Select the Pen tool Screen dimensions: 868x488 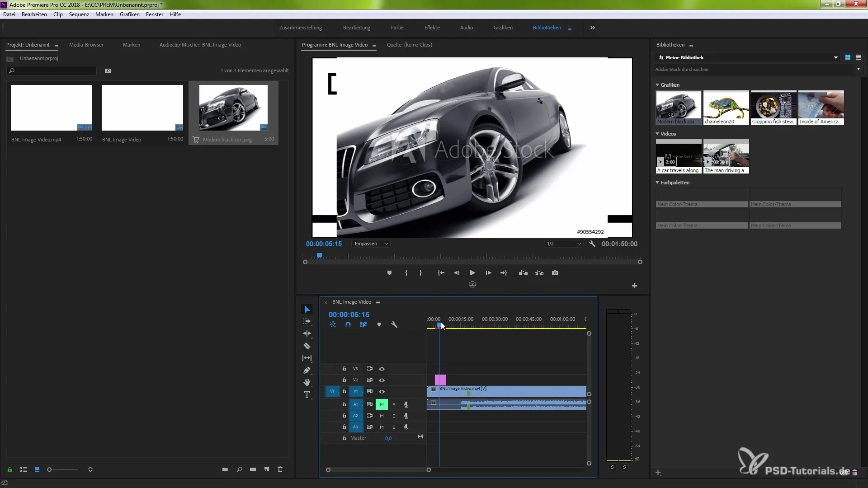point(307,371)
